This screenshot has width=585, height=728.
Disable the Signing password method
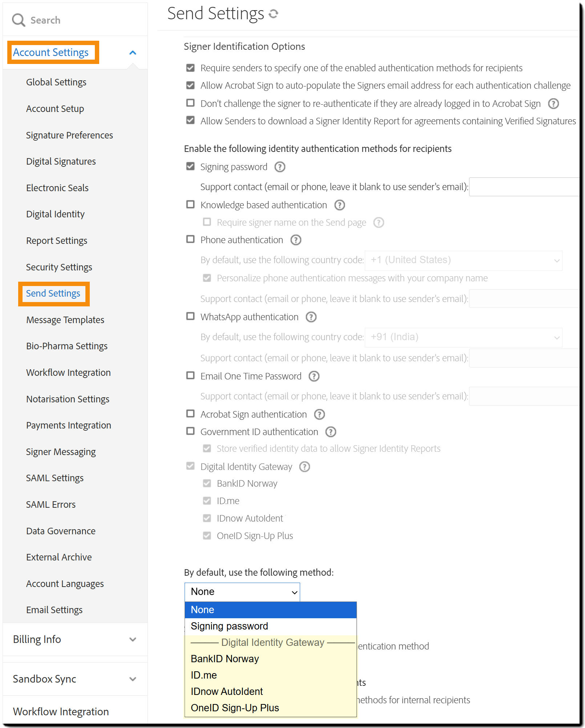pos(190,166)
